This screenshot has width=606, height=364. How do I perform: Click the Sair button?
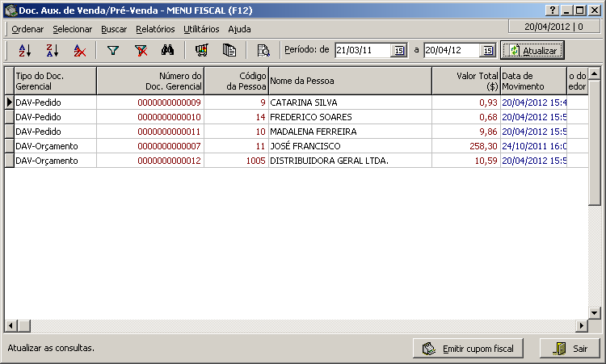[x=570, y=349]
